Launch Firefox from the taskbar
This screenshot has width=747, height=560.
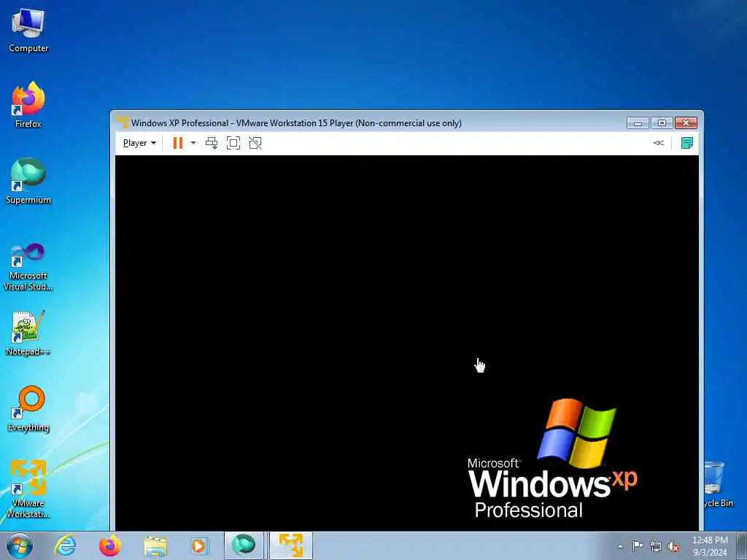[x=109, y=545]
